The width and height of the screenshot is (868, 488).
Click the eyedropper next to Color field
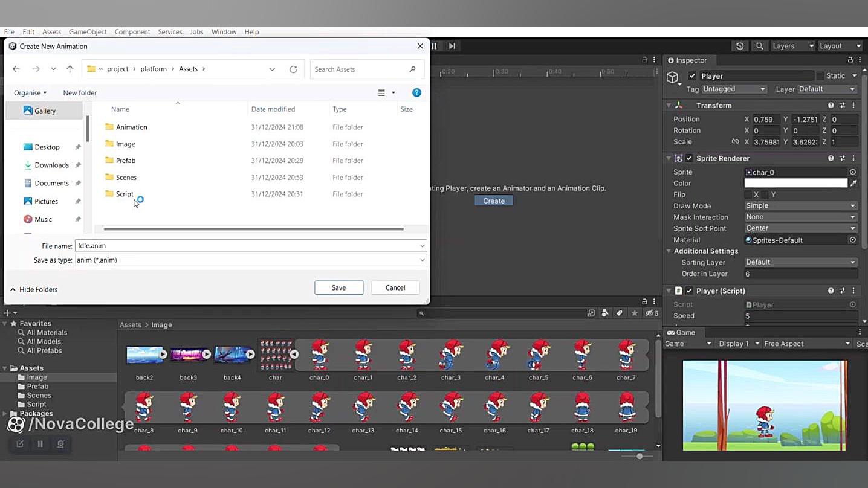[853, 183]
